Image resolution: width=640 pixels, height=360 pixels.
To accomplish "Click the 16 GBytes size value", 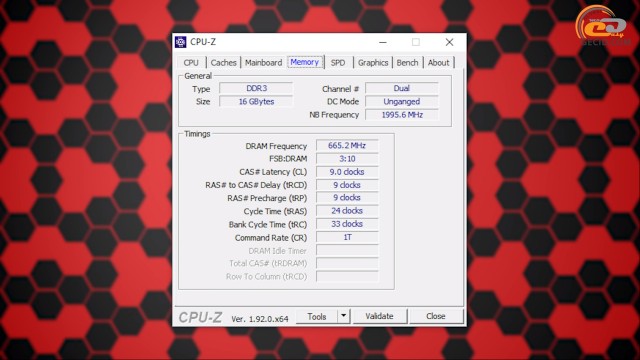I will (x=256, y=101).
